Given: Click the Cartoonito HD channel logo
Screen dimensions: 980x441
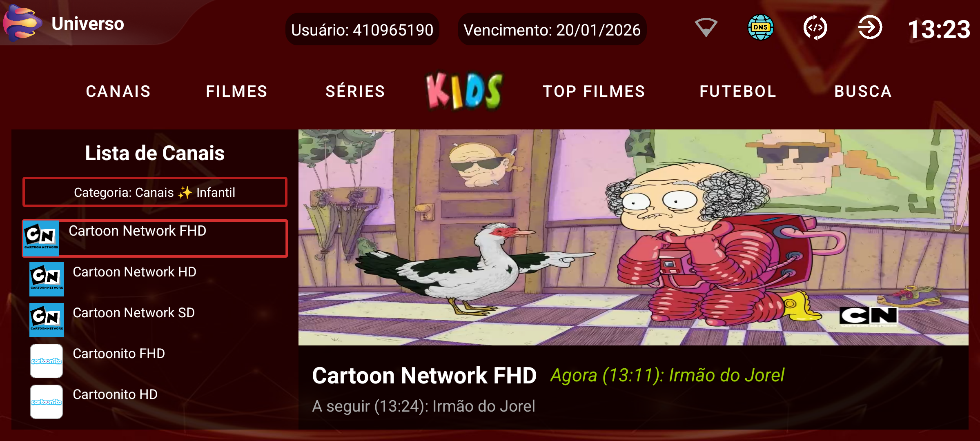Looking at the screenshot, I should tap(47, 401).
